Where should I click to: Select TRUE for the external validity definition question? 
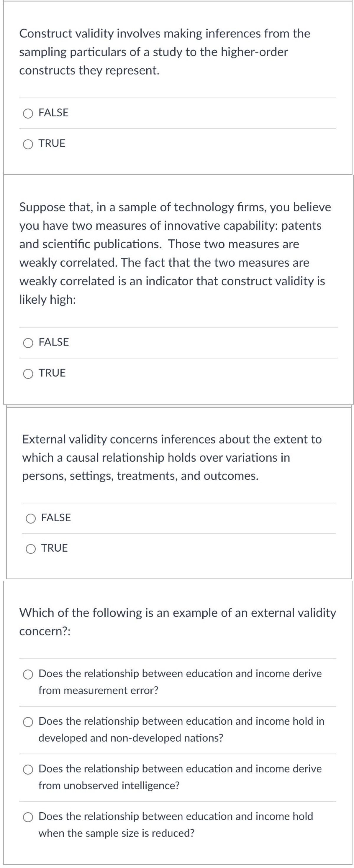pos(31,548)
